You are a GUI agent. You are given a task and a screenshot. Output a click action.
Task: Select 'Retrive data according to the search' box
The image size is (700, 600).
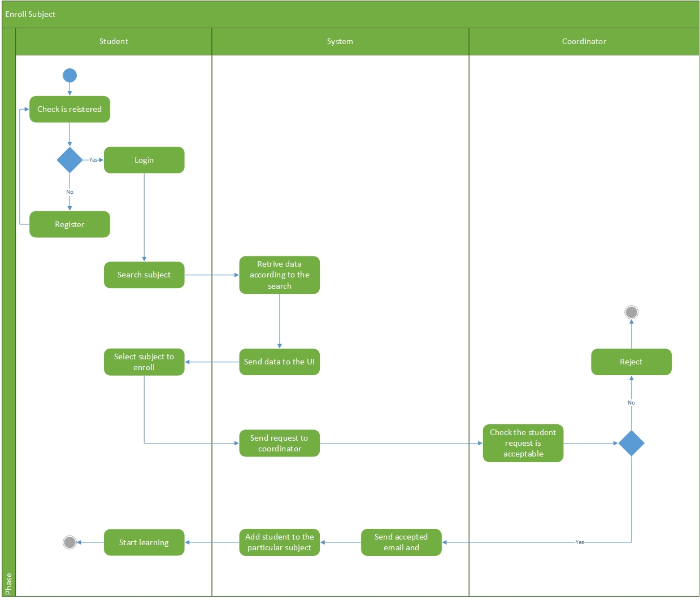coord(280,275)
